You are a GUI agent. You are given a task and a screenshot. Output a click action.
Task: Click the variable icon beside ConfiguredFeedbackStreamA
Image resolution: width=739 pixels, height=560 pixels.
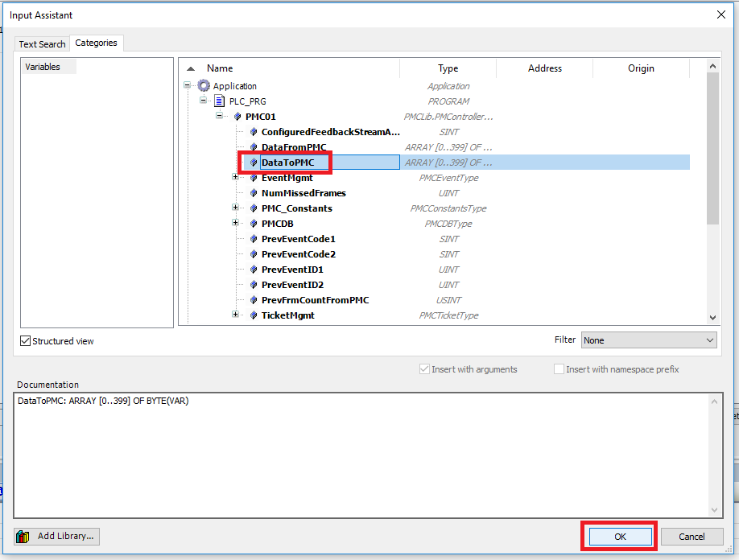(x=253, y=131)
